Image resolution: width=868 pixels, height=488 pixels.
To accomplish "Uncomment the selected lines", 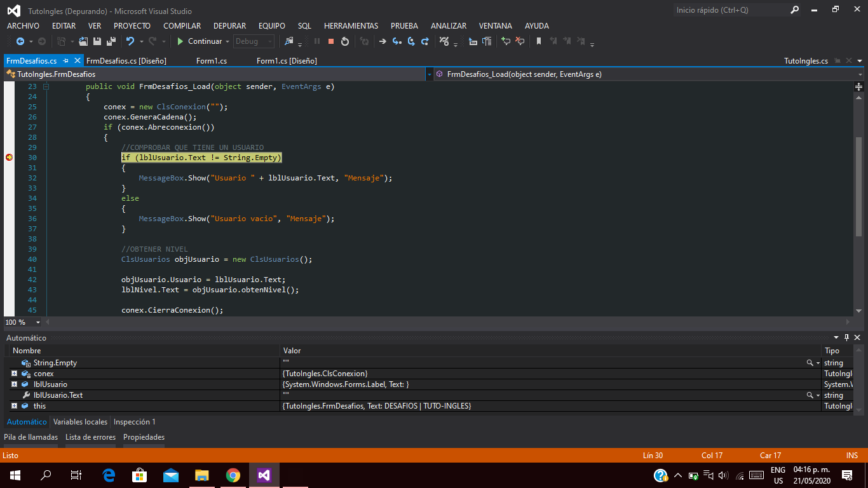I will pyautogui.click(x=520, y=41).
